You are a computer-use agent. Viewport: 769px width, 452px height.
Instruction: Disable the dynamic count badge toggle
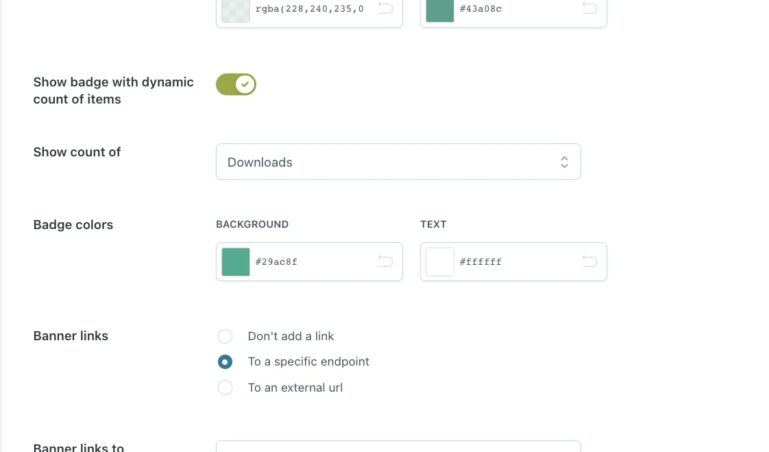pos(236,85)
